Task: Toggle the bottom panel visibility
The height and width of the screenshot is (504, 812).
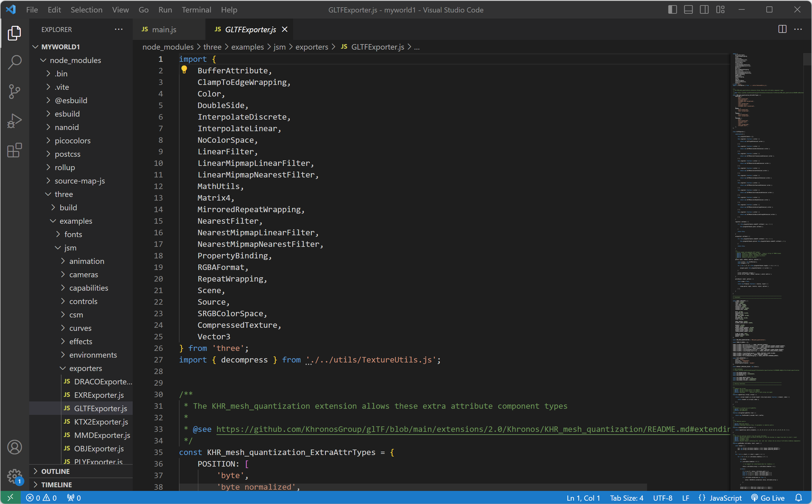Action: (688, 10)
